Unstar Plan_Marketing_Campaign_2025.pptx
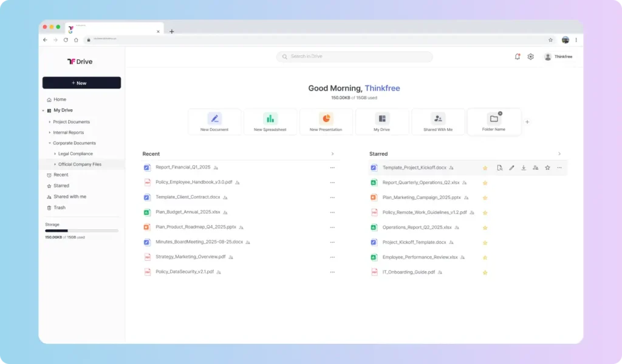This screenshot has width=622, height=364. pos(485,198)
